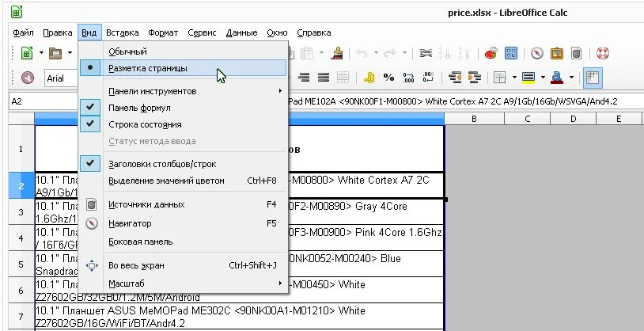Open the Gallery picture-frame icon
The height and width of the screenshot is (331, 644).
557,53
